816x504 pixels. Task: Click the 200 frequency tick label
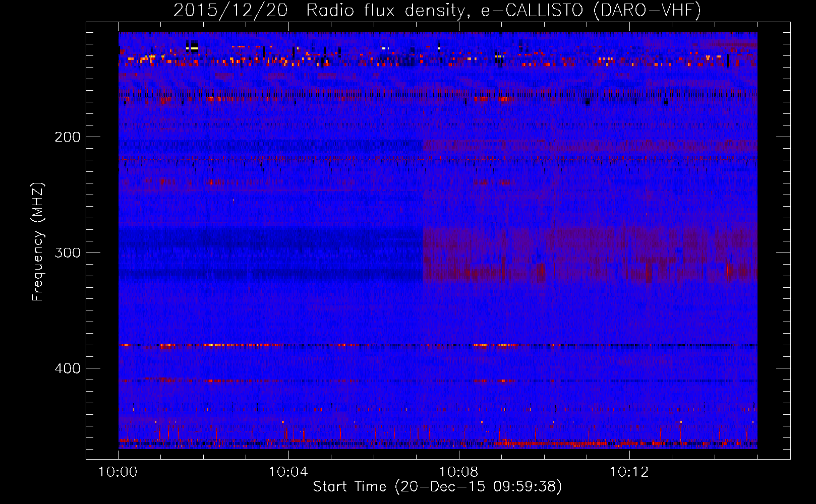[x=68, y=137]
